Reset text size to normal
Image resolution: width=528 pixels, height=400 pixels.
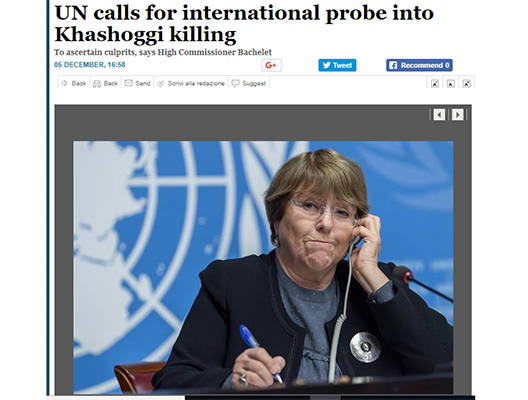click(x=451, y=84)
